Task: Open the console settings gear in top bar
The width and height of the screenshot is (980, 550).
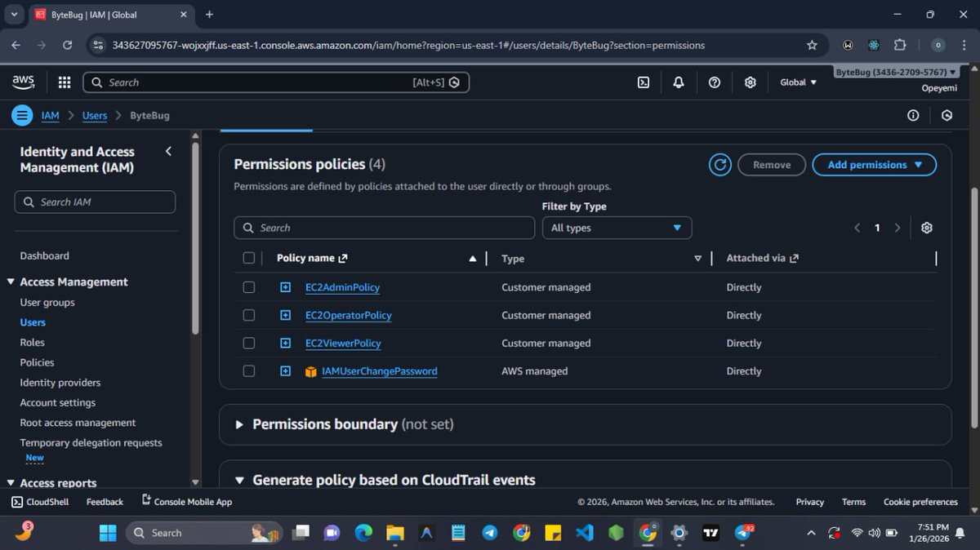Action: 751,82
